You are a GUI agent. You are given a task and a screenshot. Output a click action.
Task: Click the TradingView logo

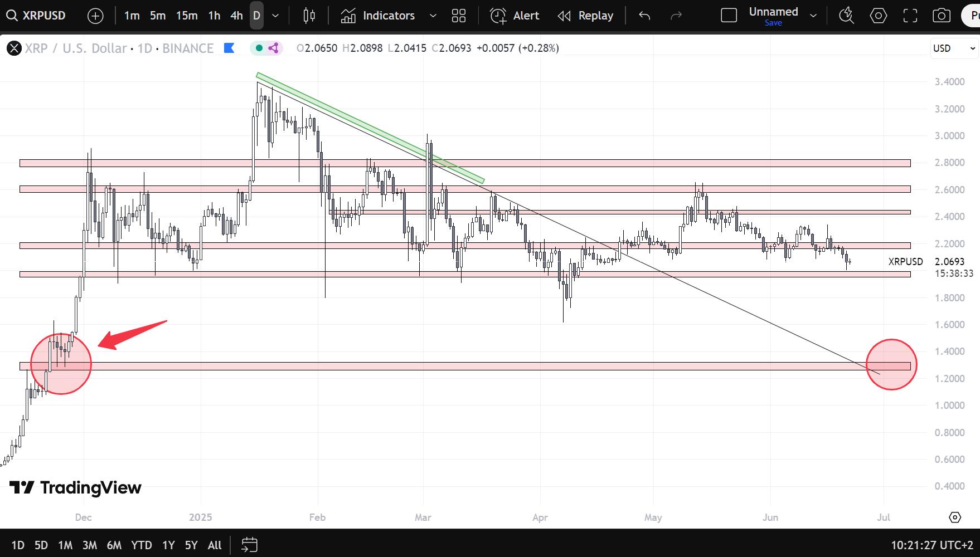(75, 488)
